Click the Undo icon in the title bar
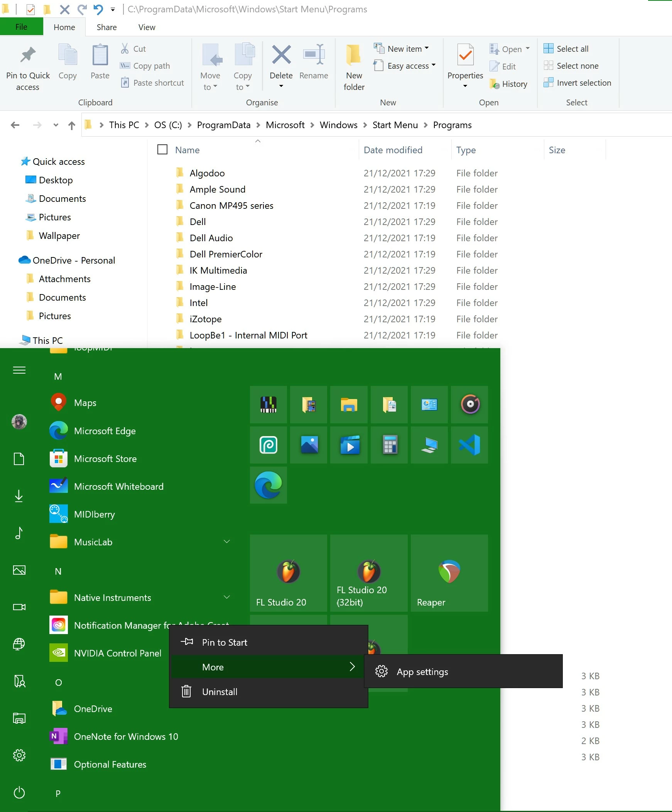The height and width of the screenshot is (812, 672). pyautogui.click(x=98, y=9)
